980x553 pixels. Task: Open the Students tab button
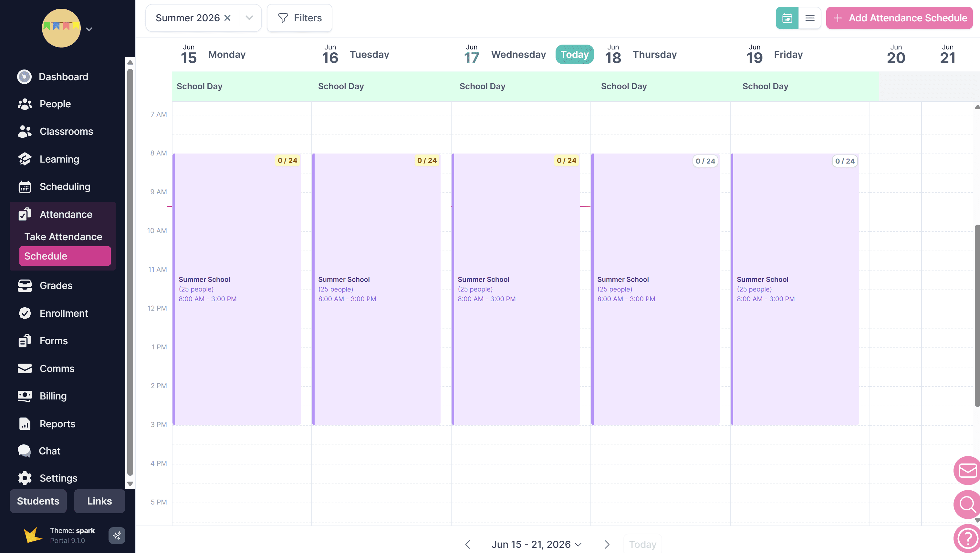point(38,501)
